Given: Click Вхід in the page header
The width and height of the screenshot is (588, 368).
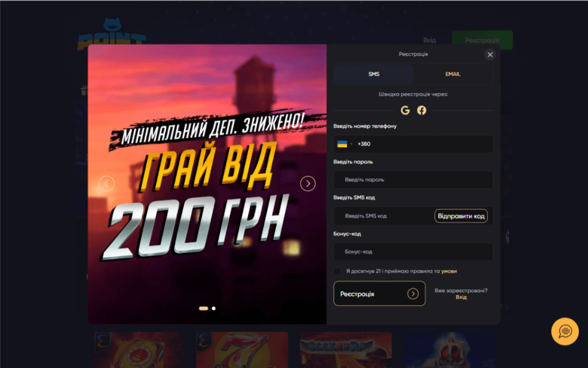Looking at the screenshot, I should [430, 40].
